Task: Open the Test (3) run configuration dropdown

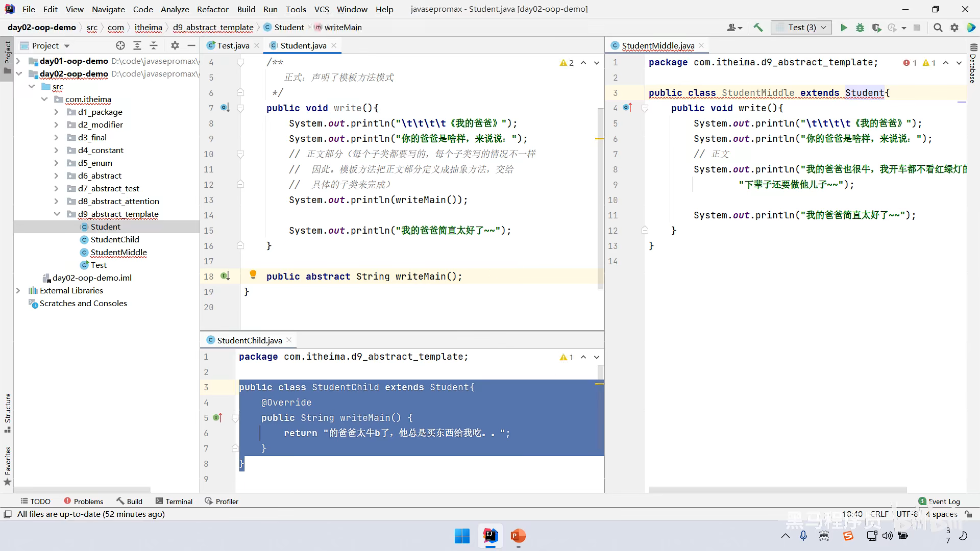Action: [801, 28]
